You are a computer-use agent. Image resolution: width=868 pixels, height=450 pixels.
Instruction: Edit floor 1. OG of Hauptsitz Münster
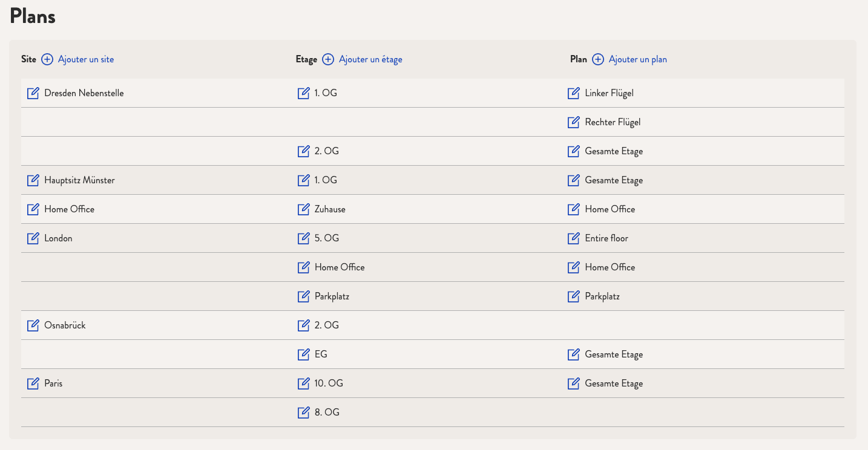304,180
